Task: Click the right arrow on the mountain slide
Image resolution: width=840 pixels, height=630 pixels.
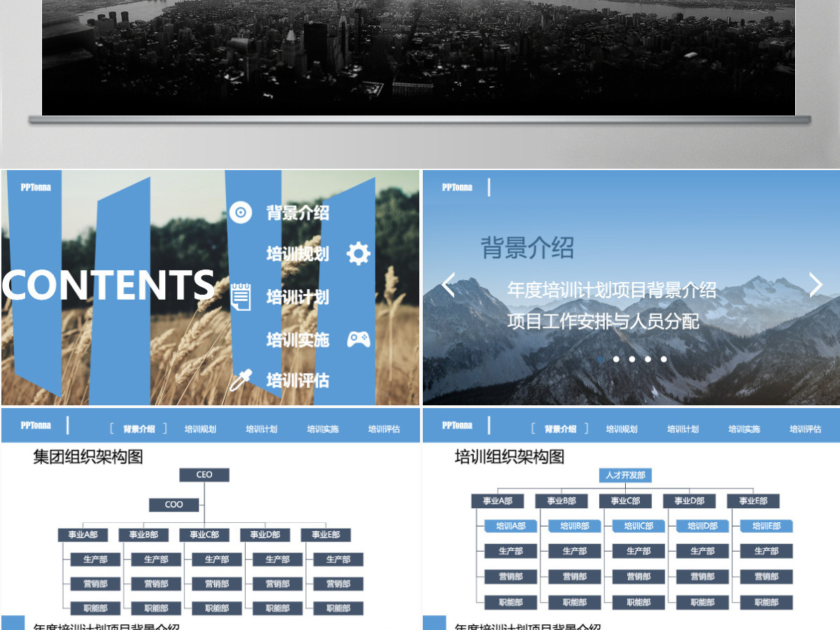Action: click(x=815, y=285)
